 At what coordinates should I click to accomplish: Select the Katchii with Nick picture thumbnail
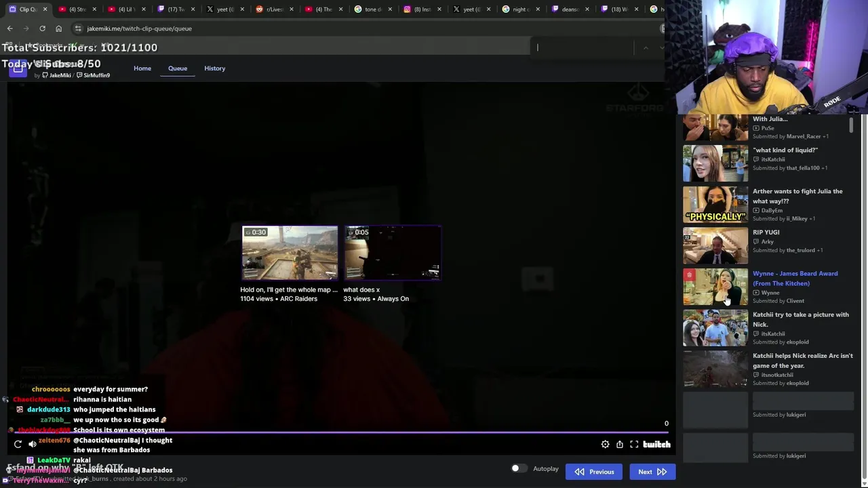point(715,327)
